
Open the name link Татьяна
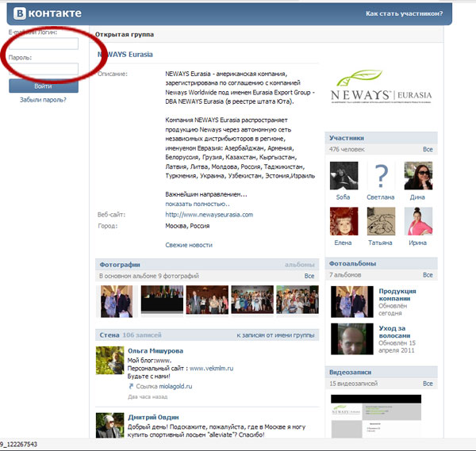380,243
